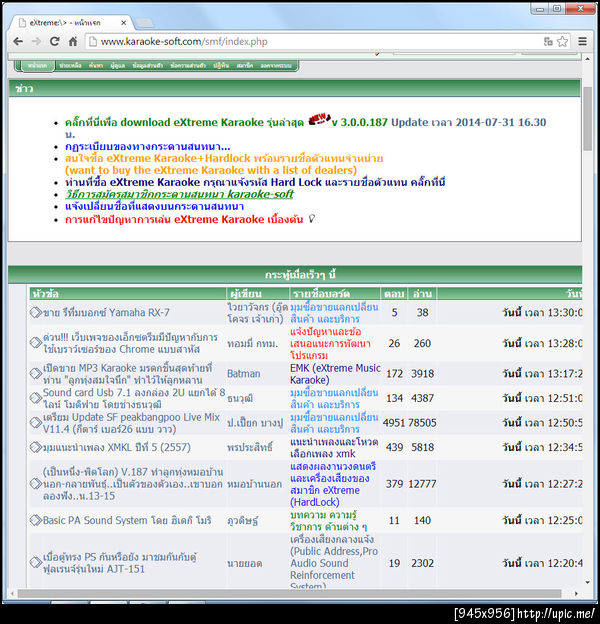This screenshot has width=600, height=624.
Task: Open author Batman's profile
Action: point(244,373)
